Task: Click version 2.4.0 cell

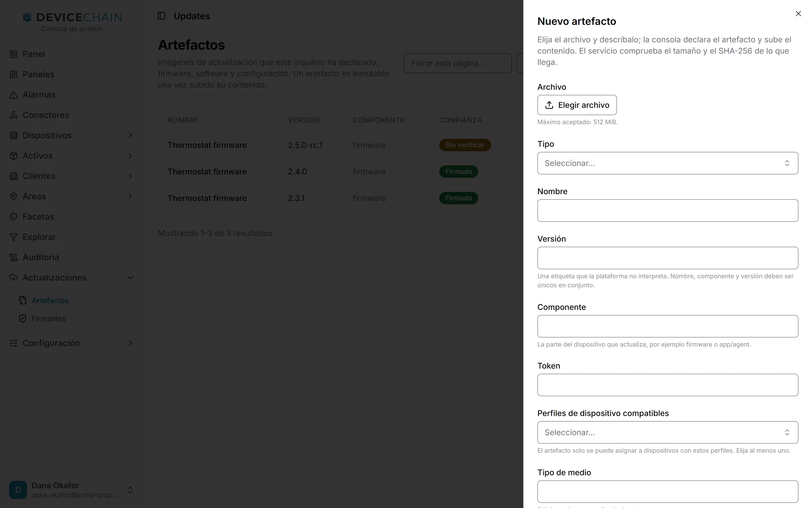Action: click(x=297, y=172)
